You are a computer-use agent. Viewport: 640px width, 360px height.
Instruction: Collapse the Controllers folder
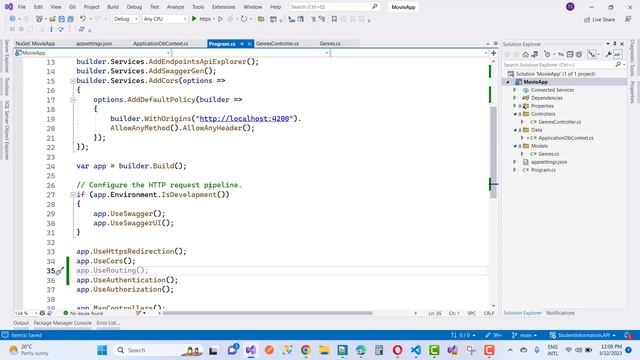pos(515,114)
